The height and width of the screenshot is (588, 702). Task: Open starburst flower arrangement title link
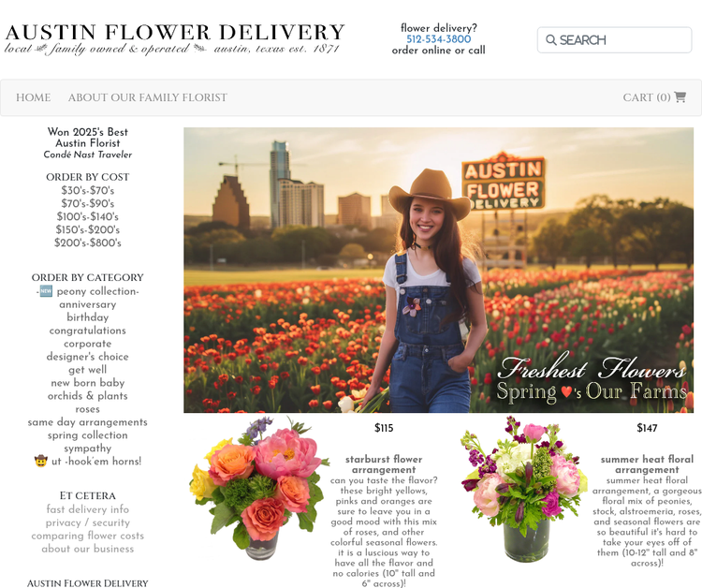coord(384,464)
